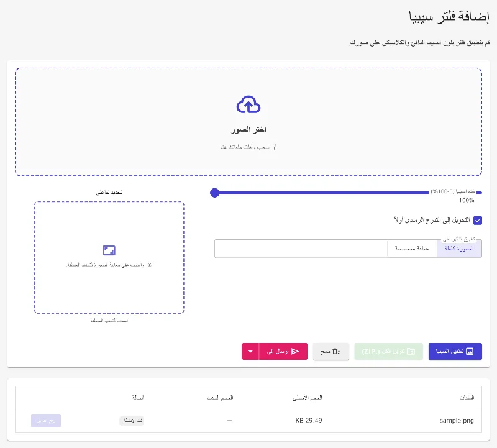497x448 pixels.
Task: Click the cloud upload icon
Action: [x=248, y=104]
